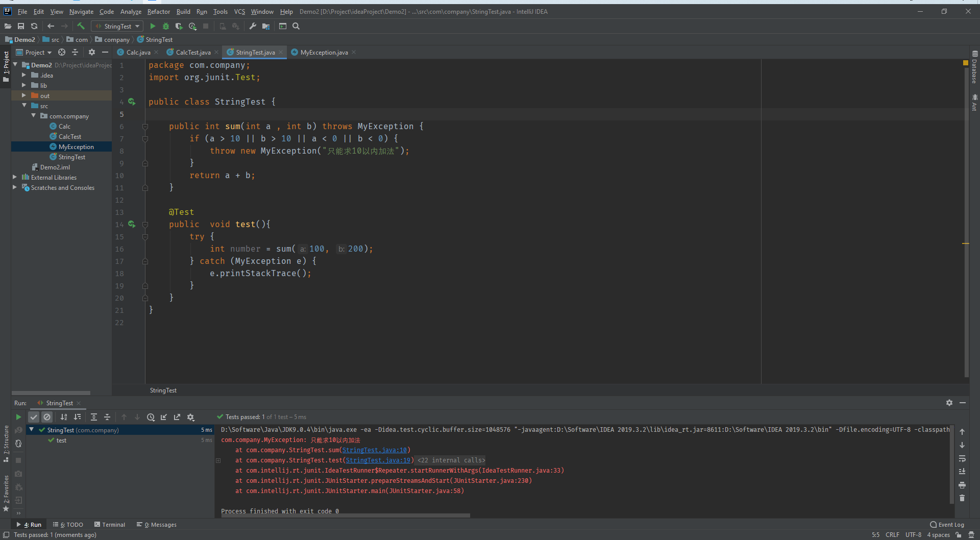Toggle alphabetical sorting of test results

tap(64, 417)
